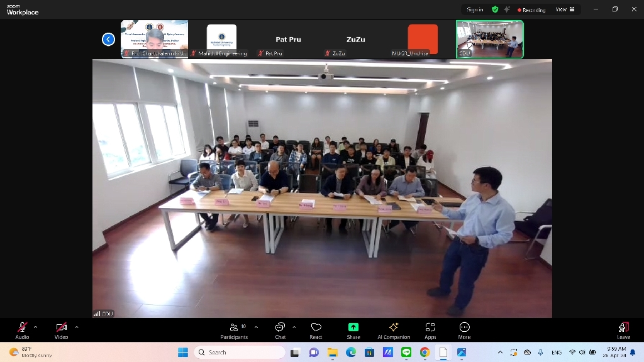Click the green Share screen button

tap(353, 329)
